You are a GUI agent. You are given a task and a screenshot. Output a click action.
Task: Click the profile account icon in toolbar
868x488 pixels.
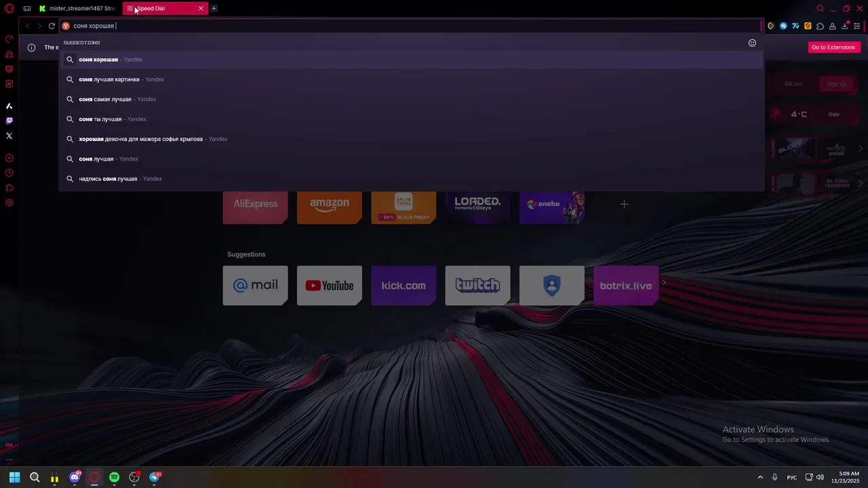pos(833,26)
